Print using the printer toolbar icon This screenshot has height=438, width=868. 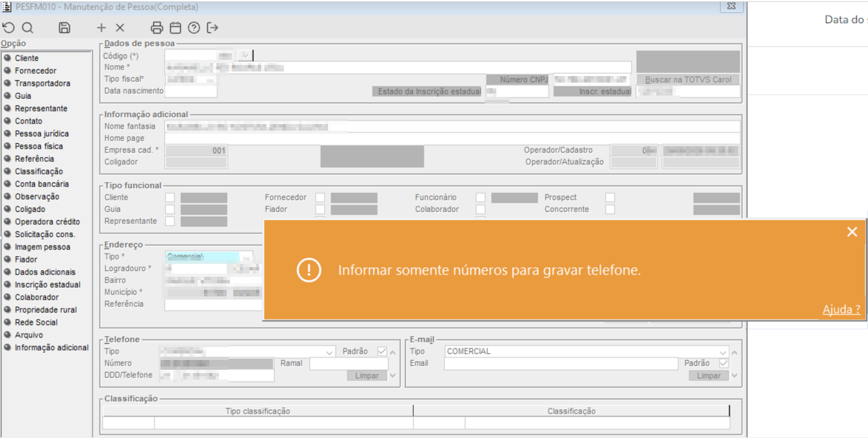point(157,28)
